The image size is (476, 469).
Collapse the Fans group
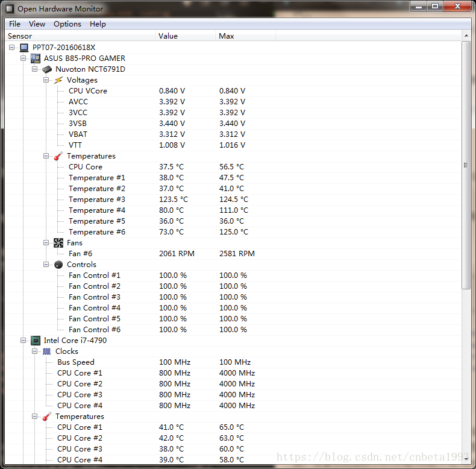(x=46, y=243)
